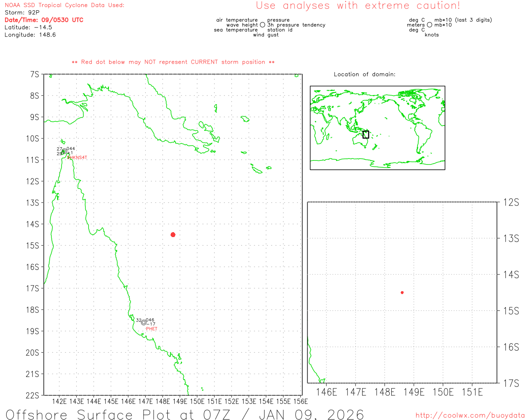Click the red PHET station label
Screen dimensions: 525x420
151,329
